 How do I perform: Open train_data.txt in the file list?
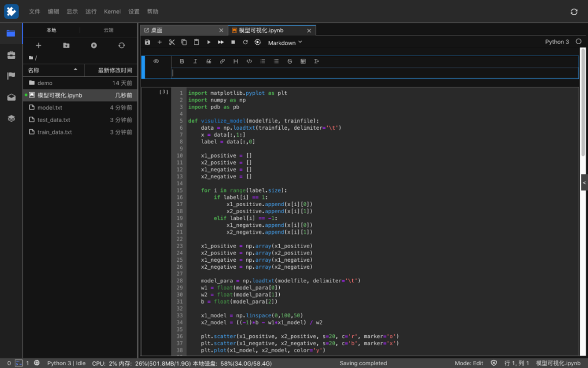[54, 132]
